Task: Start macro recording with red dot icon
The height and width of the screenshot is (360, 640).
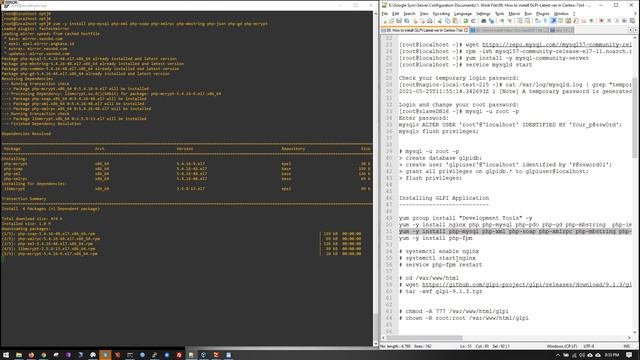Action: (601, 21)
